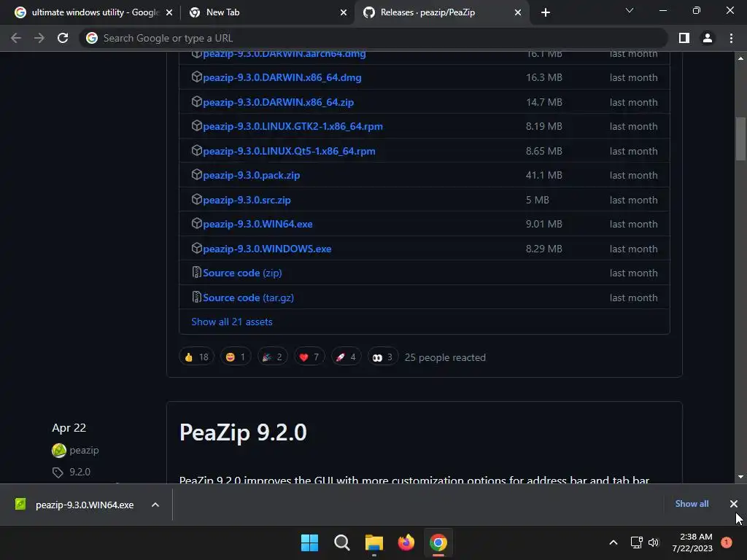Open the PeaZip 9.2.0 release heading
Viewport: 747px width, 560px height.
243,432
